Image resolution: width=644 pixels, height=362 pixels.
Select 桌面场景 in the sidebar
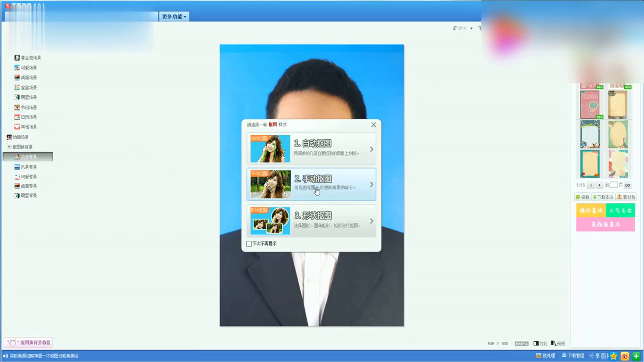click(25, 78)
